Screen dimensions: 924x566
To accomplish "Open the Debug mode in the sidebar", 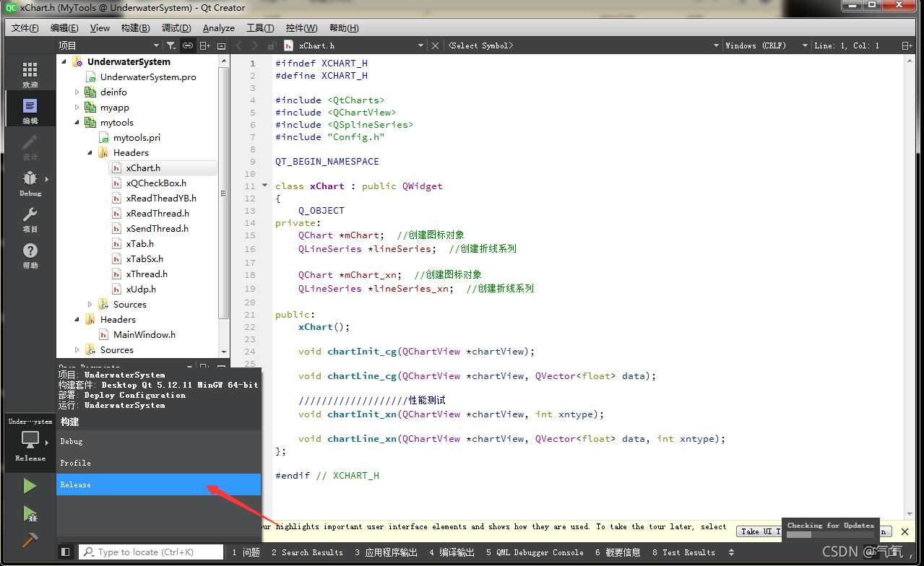I will tap(30, 182).
